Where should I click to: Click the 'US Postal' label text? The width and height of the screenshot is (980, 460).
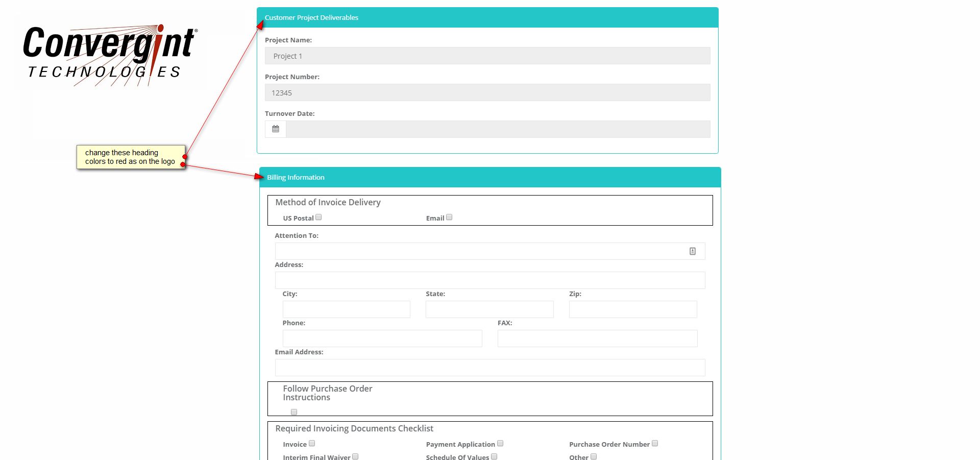[x=299, y=218]
